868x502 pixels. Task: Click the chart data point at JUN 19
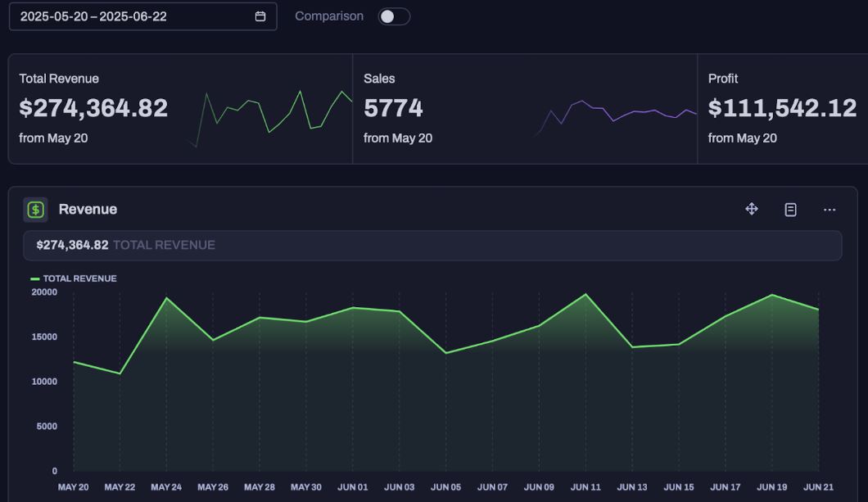[771, 296]
